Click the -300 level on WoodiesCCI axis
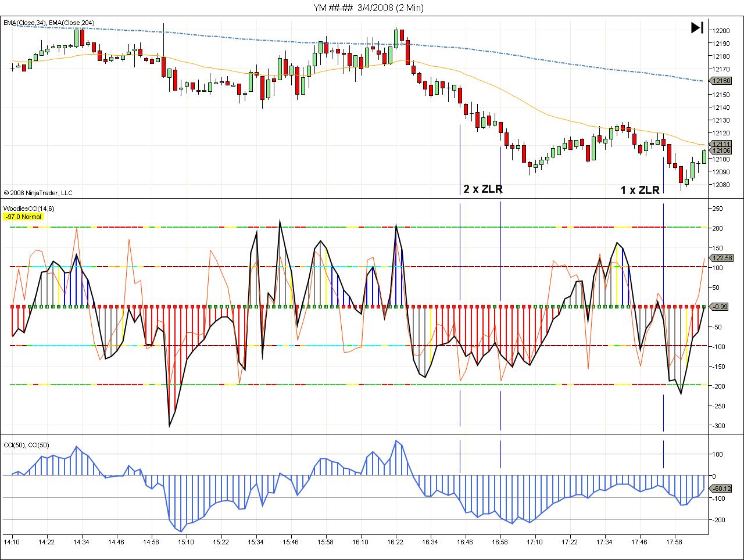The width and height of the screenshot is (744, 560). click(720, 426)
